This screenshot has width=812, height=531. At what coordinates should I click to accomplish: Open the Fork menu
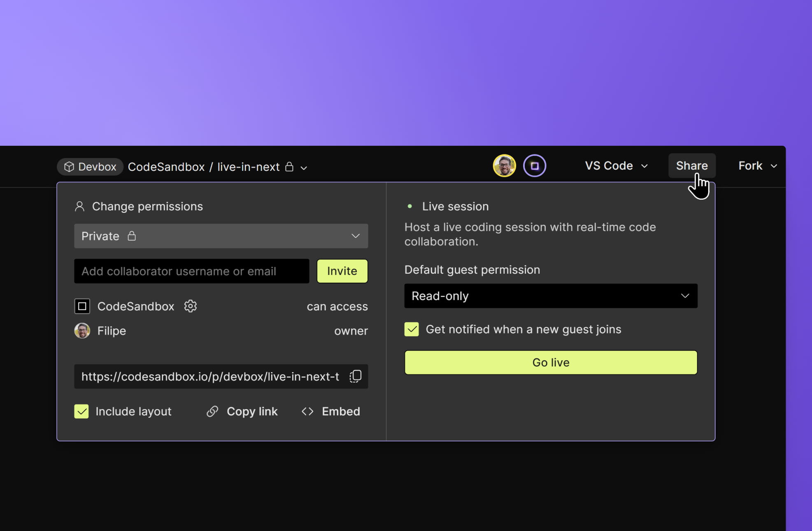(757, 166)
